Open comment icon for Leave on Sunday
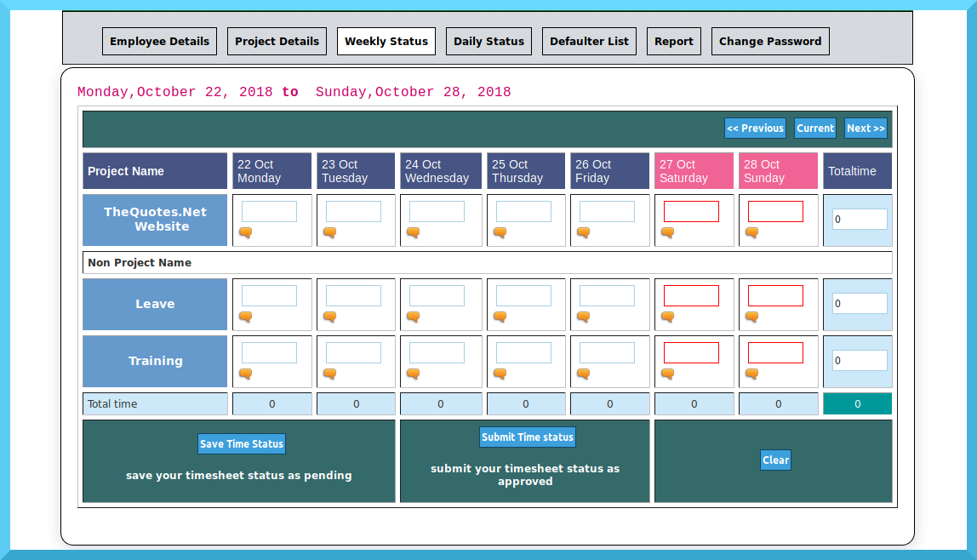977x560 pixels. click(752, 317)
